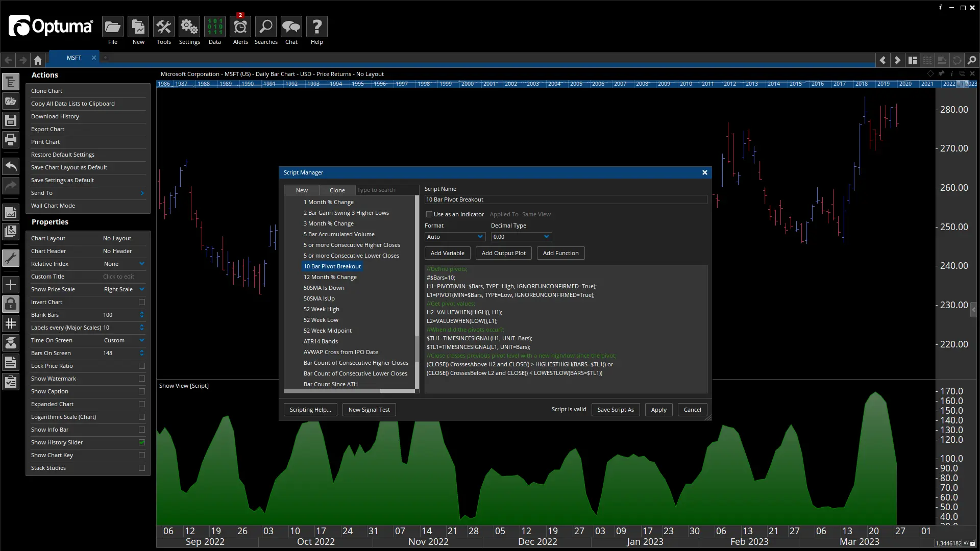Click the New toolbar icon
This screenshot has width=980, height=551.
[138, 27]
